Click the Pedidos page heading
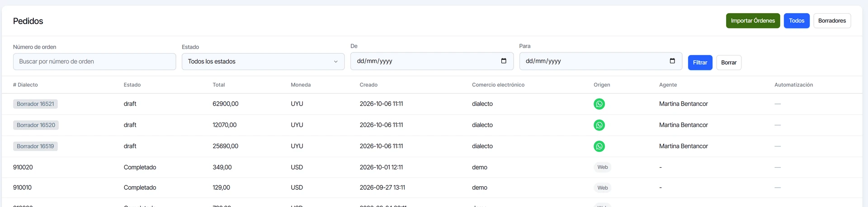The image size is (868, 207). pos(28,21)
